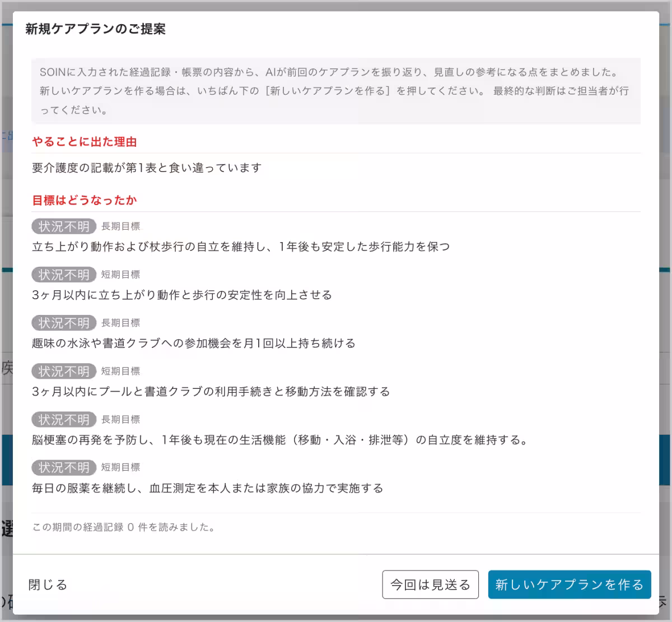This screenshot has width=672, height=622.
Task: Click the goal text about 杖歩行の自立を維持
Action: coord(241,247)
